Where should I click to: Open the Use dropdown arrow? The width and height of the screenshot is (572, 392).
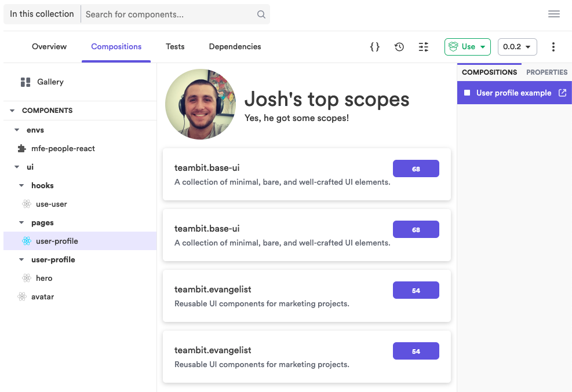483,47
